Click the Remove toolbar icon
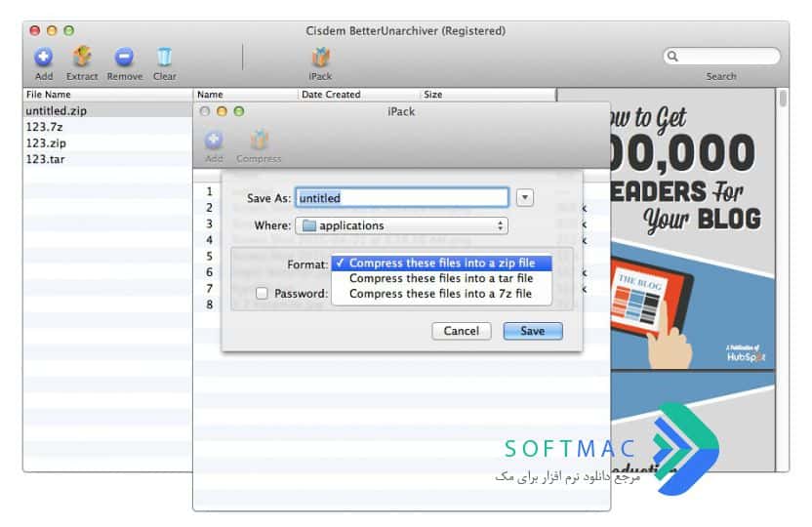The image size is (812, 527). point(124,57)
